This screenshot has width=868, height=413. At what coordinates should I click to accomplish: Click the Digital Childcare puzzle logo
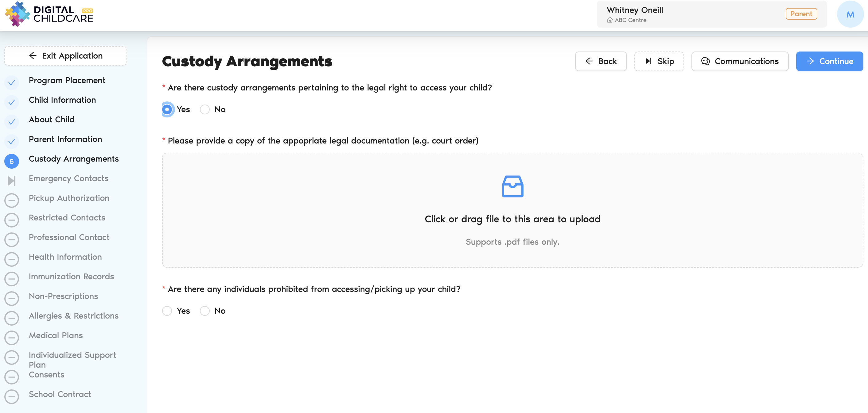(x=18, y=14)
